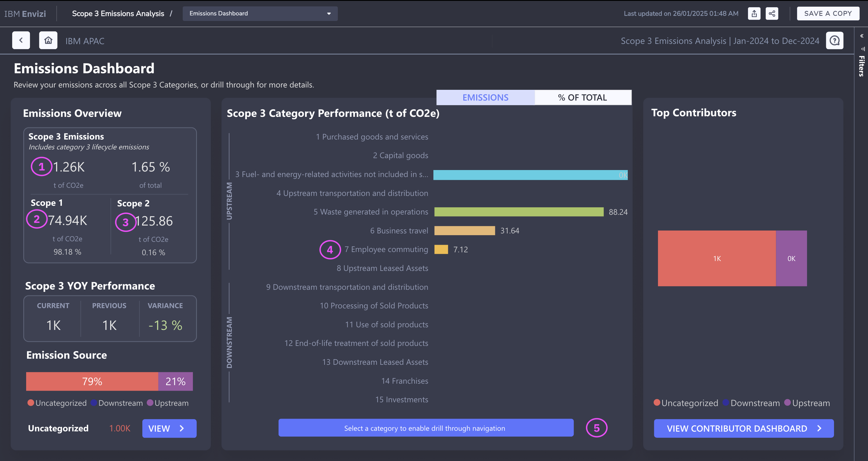Click the back arrow button
Viewport: 868px width, 461px height.
coord(21,40)
